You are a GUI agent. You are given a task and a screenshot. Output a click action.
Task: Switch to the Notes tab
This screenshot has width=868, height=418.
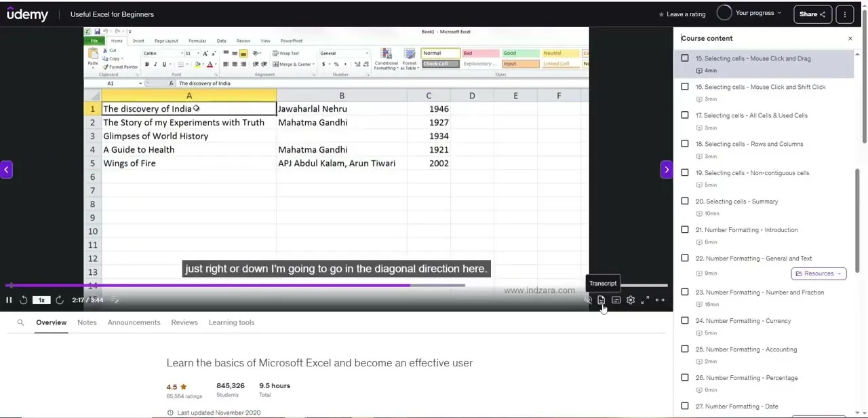[87, 322]
